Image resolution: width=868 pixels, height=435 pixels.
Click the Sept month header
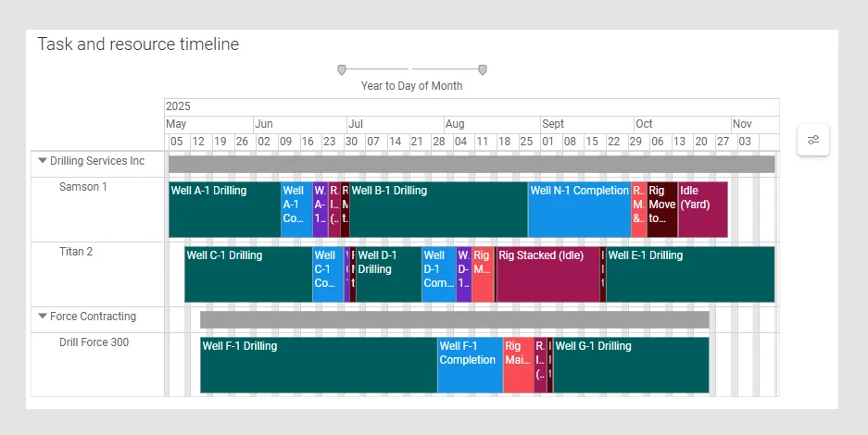click(553, 124)
